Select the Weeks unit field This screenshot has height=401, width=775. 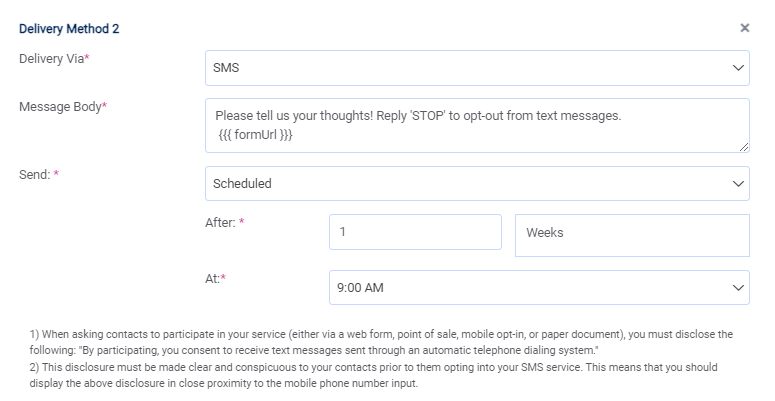(x=631, y=235)
